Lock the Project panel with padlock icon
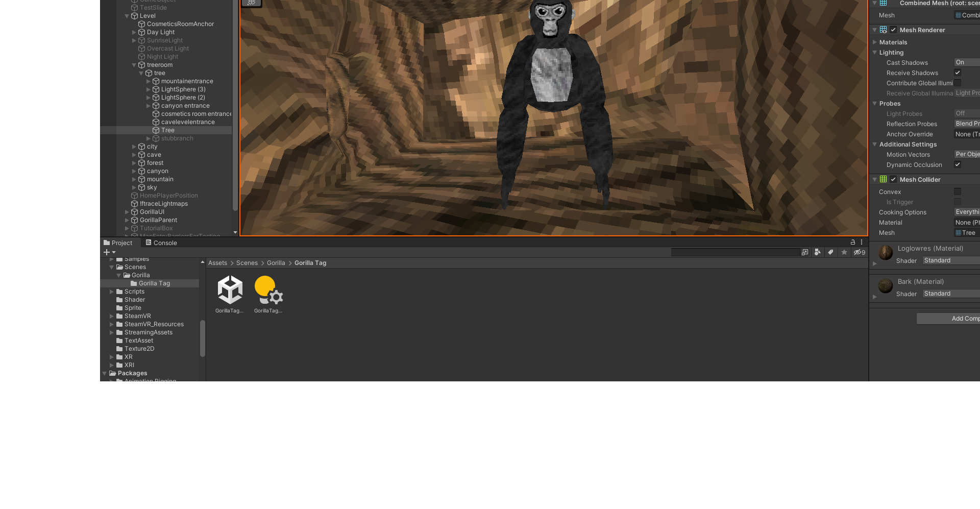 point(853,243)
